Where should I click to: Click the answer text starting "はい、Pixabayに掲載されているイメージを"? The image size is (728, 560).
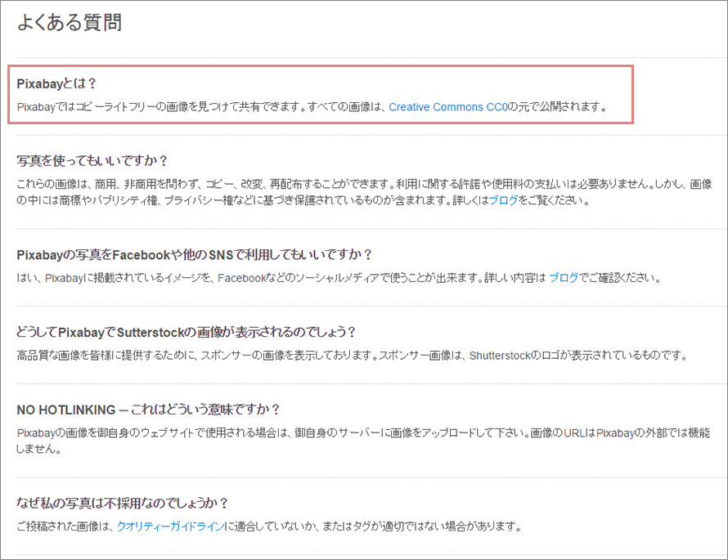(339, 278)
